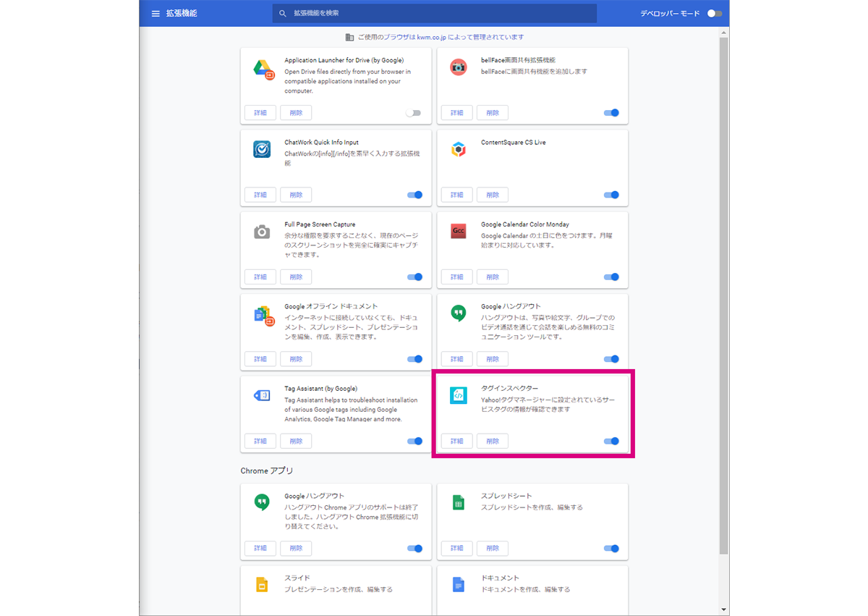This screenshot has width=868, height=616.
Task: Open 詳細 for Full Page Screen Capture
Action: point(260,277)
